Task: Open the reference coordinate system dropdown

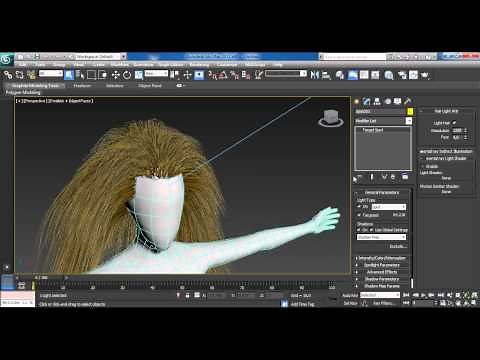Action: point(156,73)
